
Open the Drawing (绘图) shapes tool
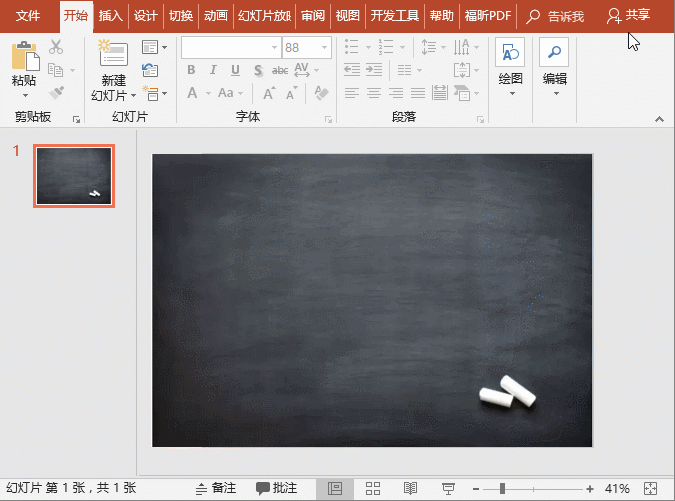click(510, 55)
